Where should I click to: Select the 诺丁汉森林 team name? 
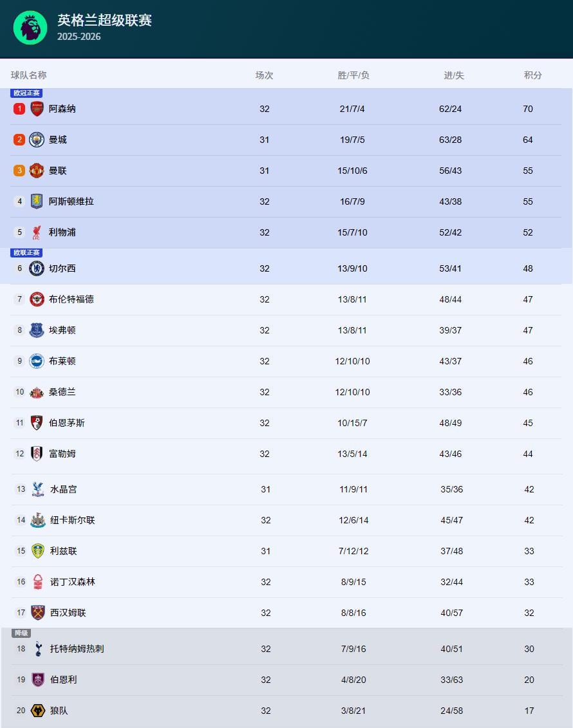(72, 582)
